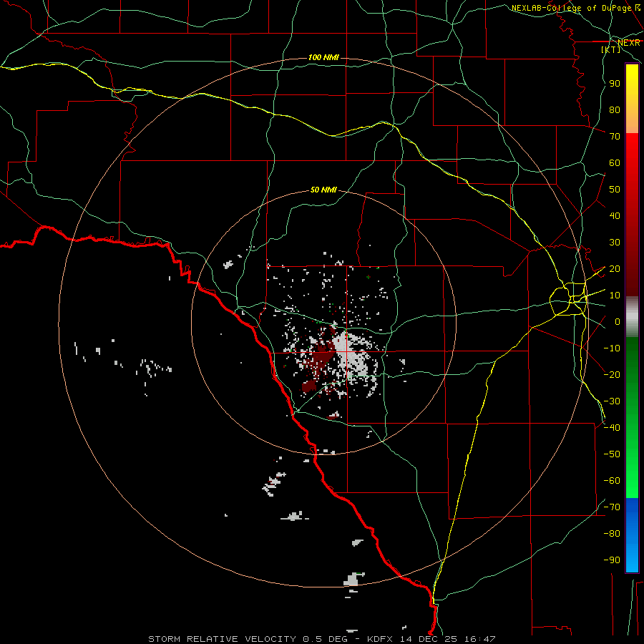Click the blue bottom segment of the velocity color bar
The height and width of the screenshot is (644, 644).
632,535
